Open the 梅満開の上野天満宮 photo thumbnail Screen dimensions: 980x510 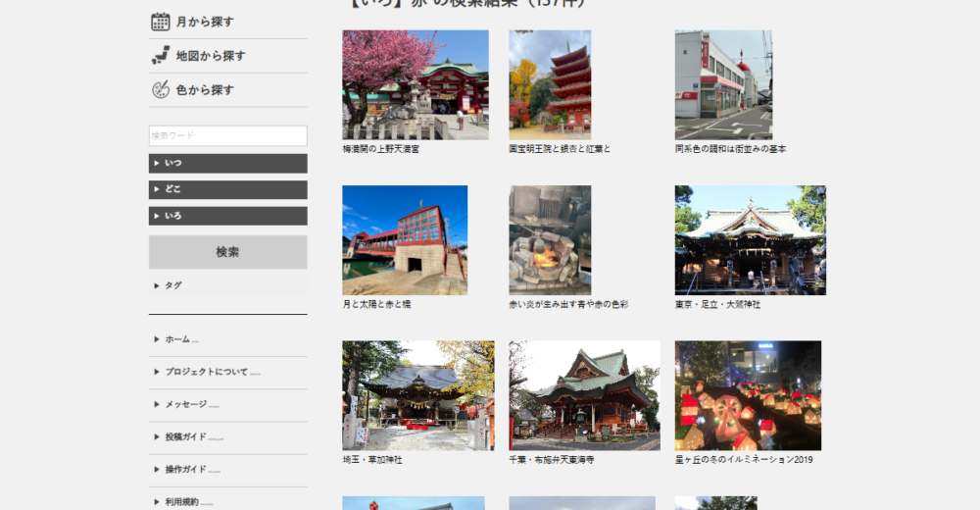pos(416,84)
